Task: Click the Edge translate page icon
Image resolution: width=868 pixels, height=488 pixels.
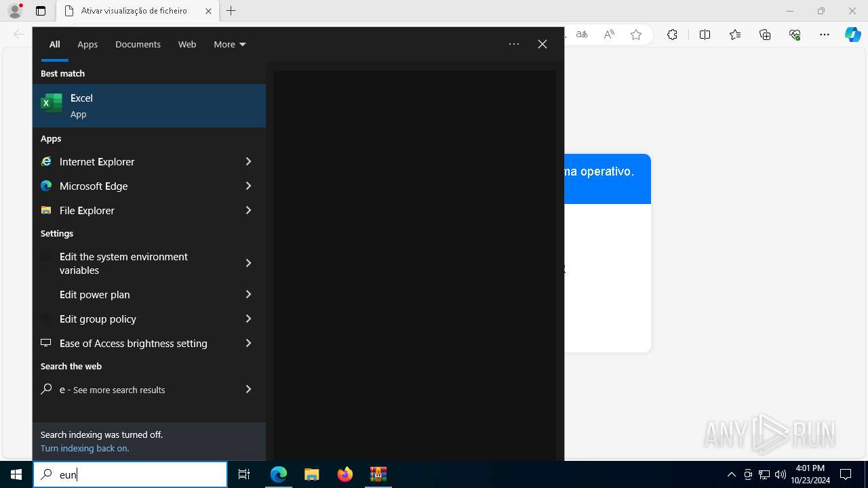Action: click(582, 35)
